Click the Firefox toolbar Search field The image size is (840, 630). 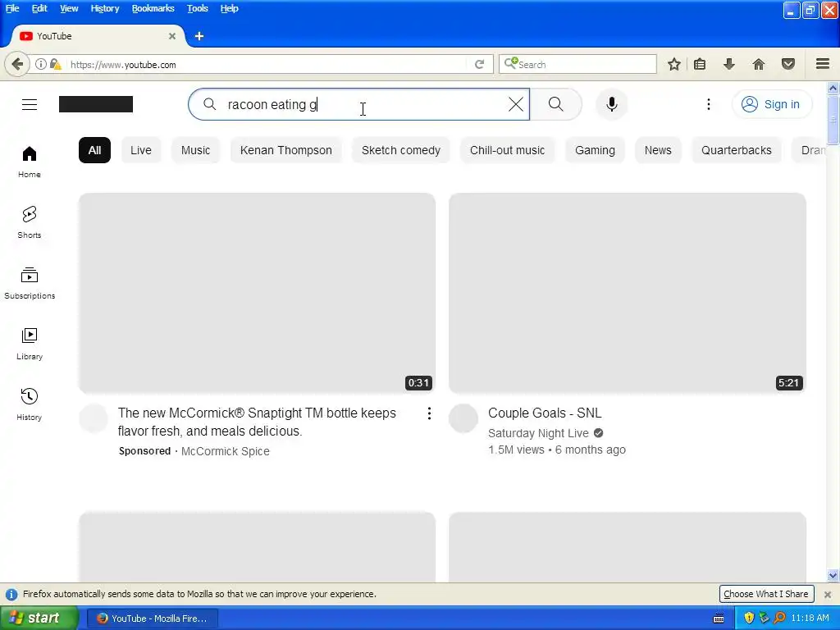(577, 64)
